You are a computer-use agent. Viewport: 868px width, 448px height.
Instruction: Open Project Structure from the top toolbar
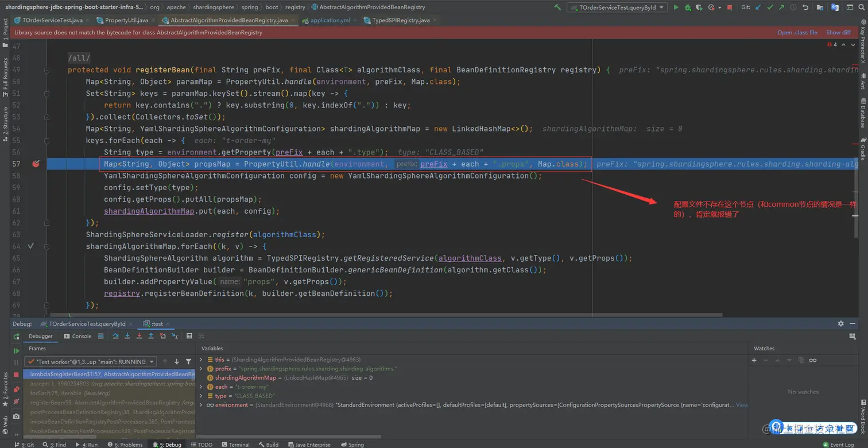821,7
